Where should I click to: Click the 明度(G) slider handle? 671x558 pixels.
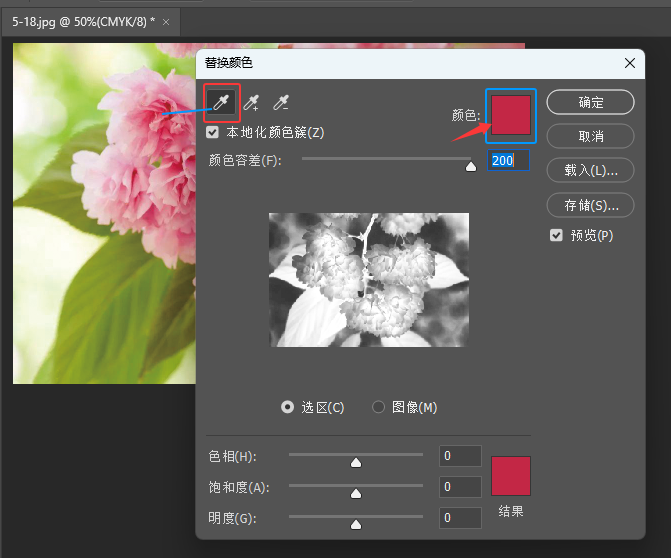click(x=356, y=525)
